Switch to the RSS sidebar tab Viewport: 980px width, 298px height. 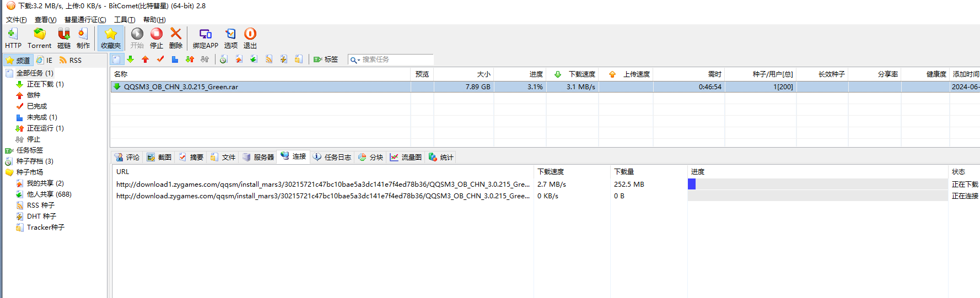pos(71,60)
